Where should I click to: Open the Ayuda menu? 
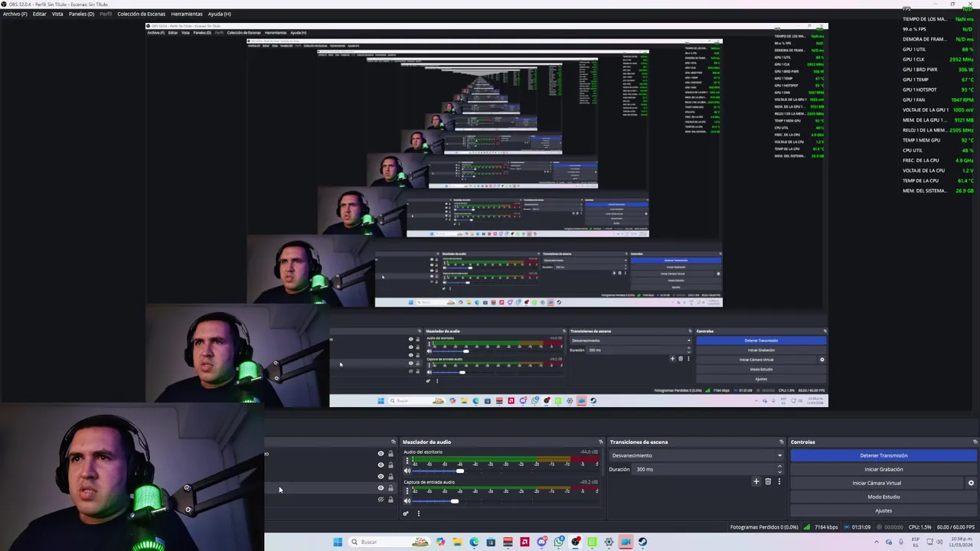pyautogui.click(x=219, y=14)
